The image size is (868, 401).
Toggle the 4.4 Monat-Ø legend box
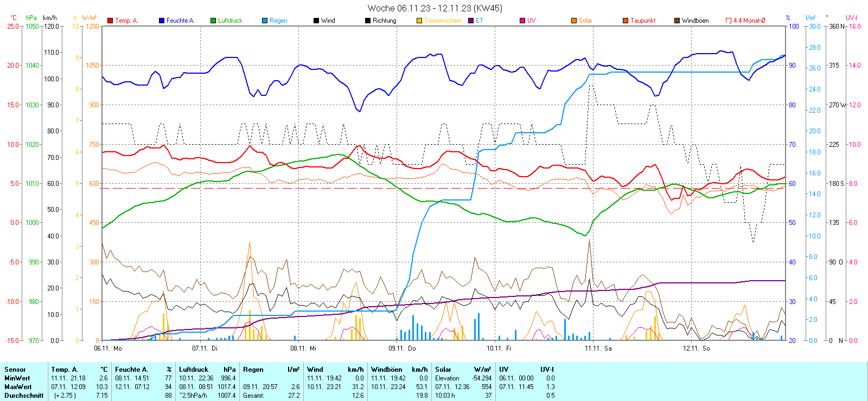click(729, 21)
